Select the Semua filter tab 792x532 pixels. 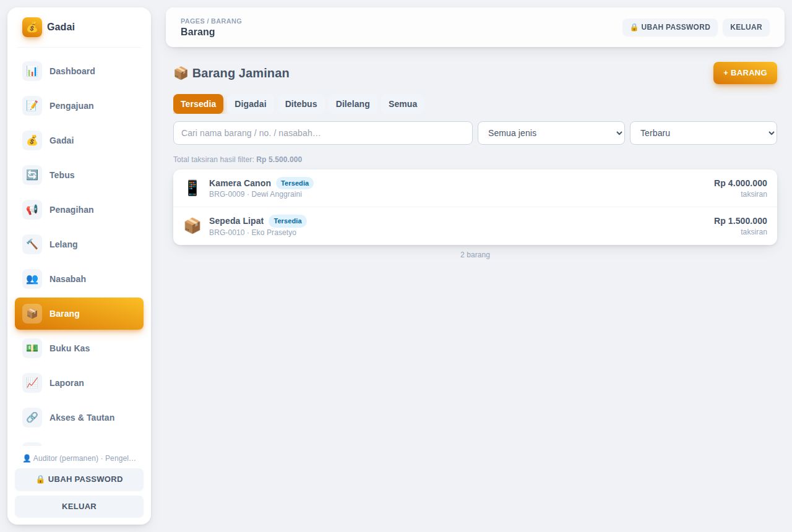403,104
